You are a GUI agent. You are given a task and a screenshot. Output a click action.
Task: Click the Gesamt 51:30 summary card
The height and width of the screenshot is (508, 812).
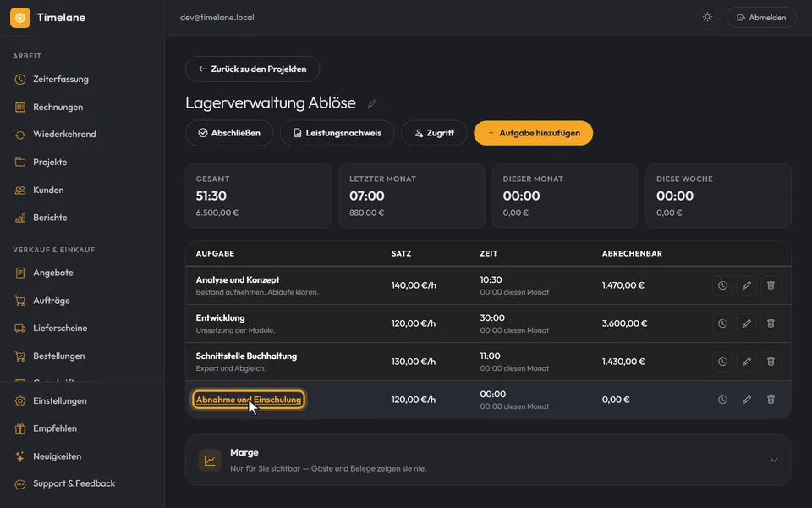[258, 196]
